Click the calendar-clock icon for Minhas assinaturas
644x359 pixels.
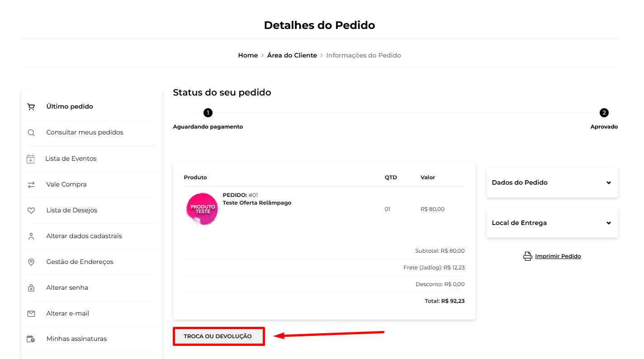point(31,339)
